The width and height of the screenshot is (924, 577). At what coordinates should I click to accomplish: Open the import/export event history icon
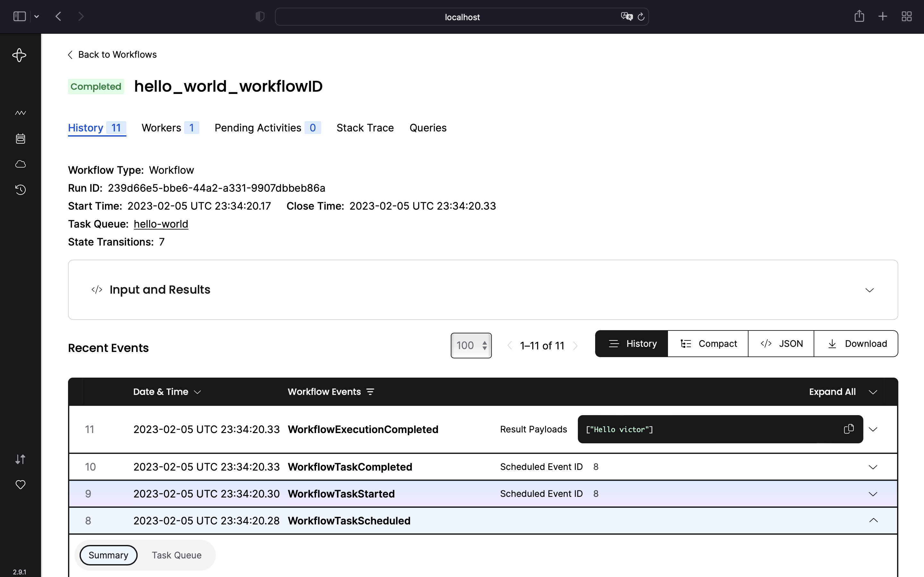point(20,459)
